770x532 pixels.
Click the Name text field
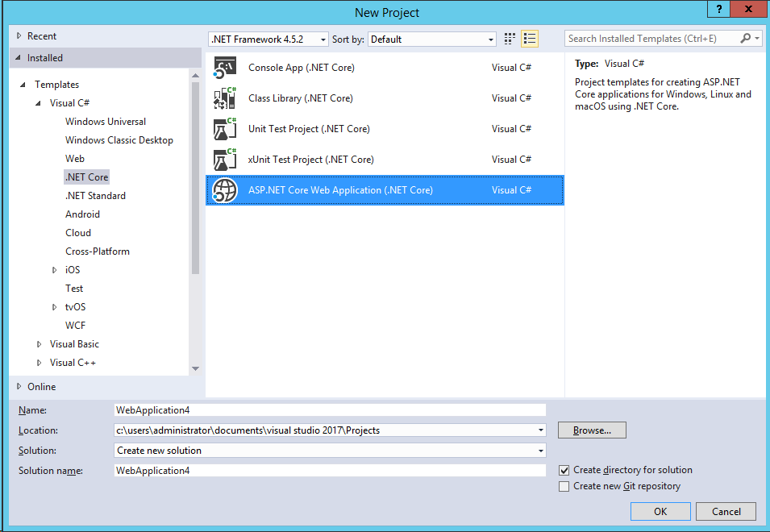pos(330,410)
